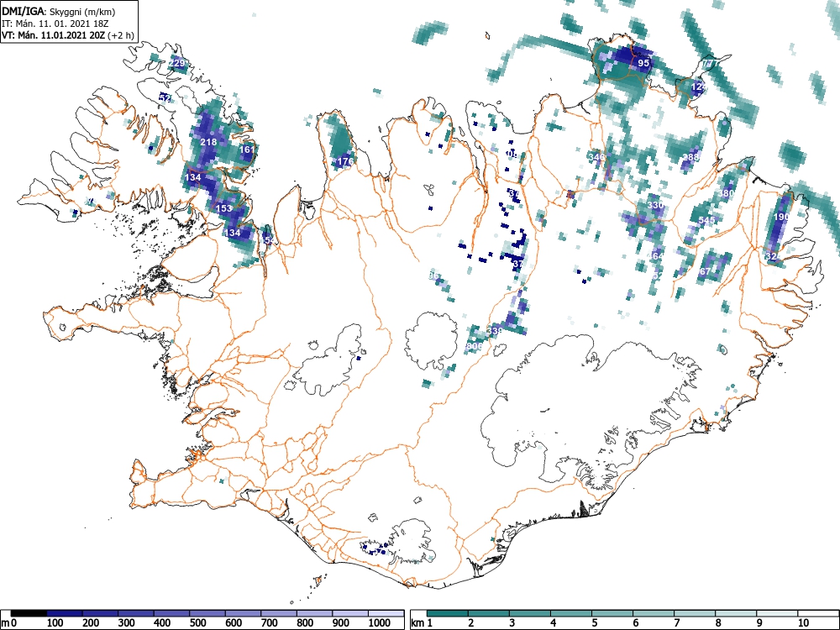This screenshot has height=630, width=840.
Task: Click the black 0 m legend swatch
Action: (29, 612)
